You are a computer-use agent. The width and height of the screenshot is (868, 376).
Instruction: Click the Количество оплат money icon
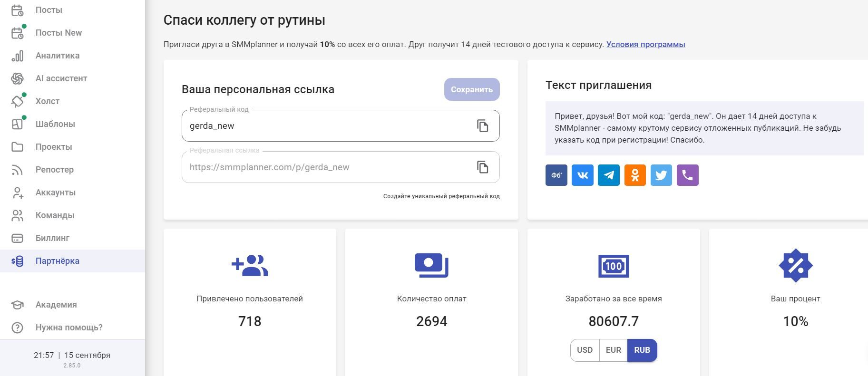pos(432,265)
